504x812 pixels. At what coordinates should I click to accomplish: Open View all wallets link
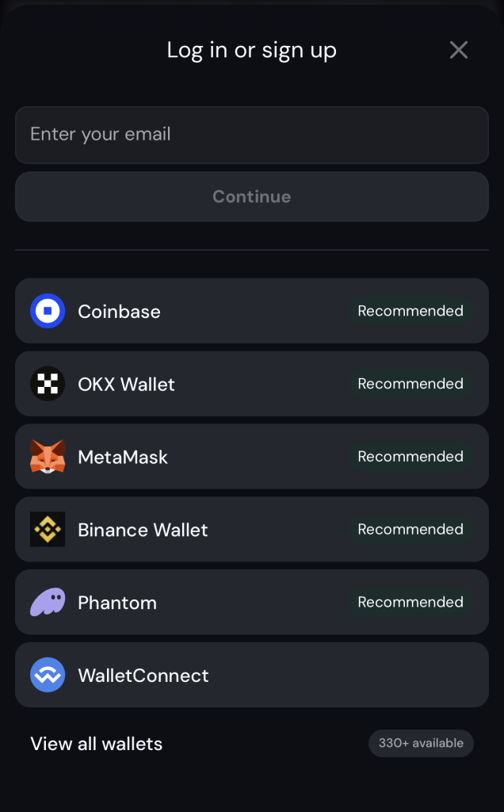click(97, 744)
